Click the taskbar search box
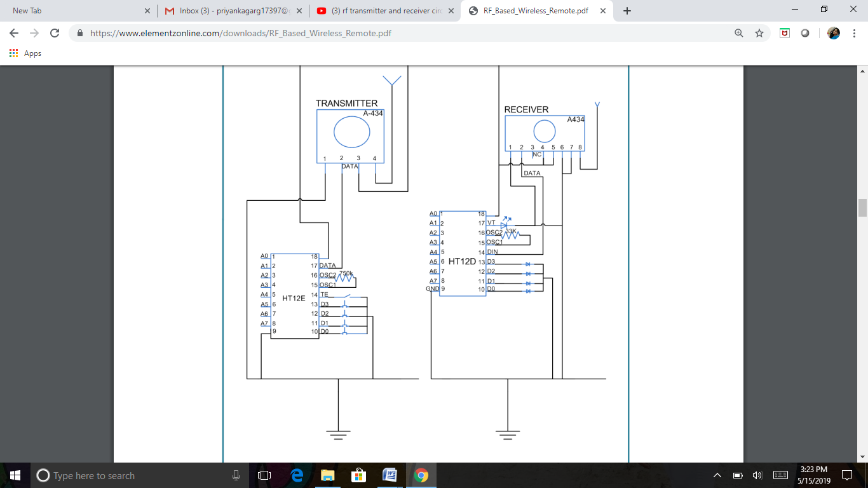Viewport: 868px width, 488px height. tap(140, 475)
